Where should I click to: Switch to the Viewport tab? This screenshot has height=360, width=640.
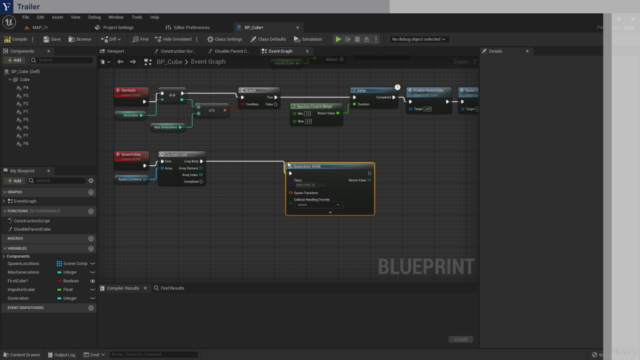(112, 51)
